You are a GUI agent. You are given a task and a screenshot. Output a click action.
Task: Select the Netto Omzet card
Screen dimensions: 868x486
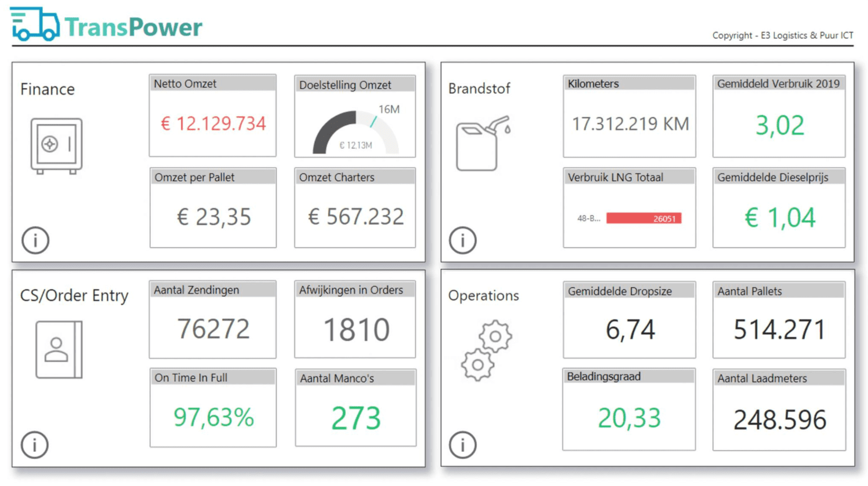(212, 115)
